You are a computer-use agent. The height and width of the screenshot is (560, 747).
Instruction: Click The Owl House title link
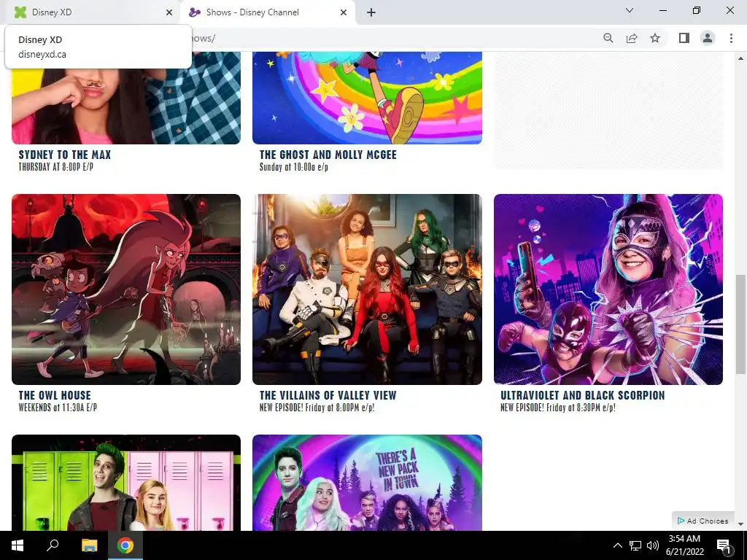[x=55, y=395]
